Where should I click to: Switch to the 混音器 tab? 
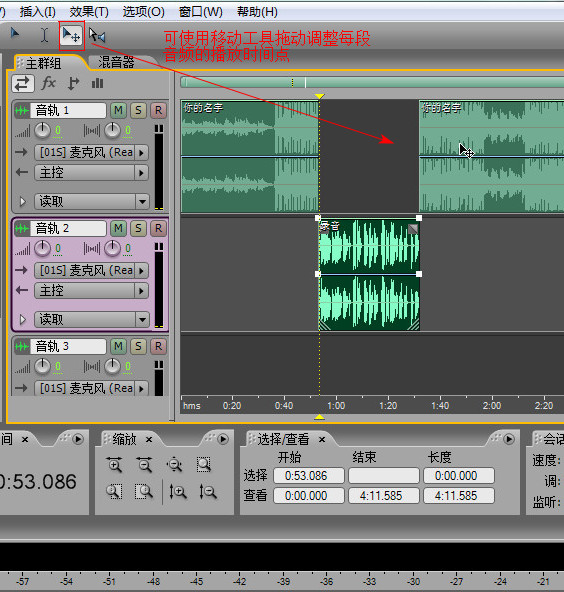116,62
